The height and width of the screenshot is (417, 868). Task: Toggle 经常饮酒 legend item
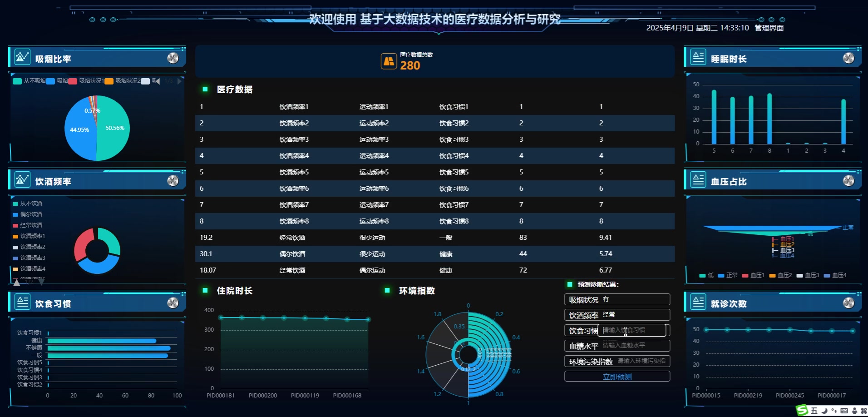[27, 225]
